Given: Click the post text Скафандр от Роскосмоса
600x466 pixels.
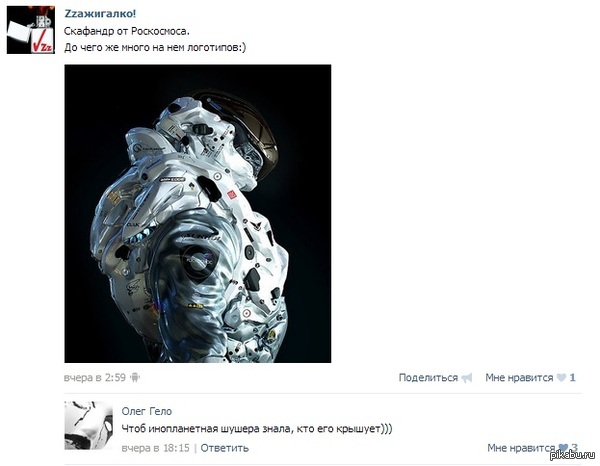Looking at the screenshot, I should click(x=127, y=31).
